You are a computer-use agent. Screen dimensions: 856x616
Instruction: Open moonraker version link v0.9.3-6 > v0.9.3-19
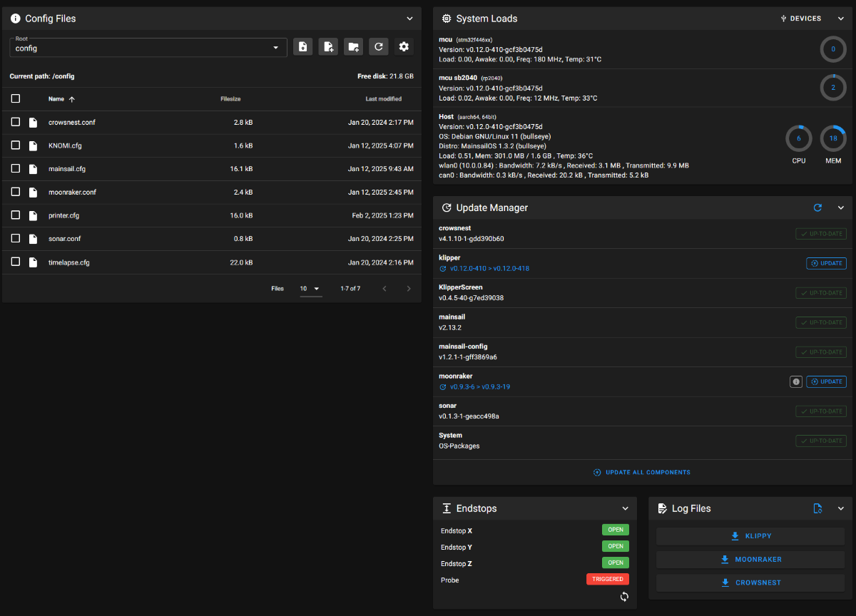coord(479,387)
